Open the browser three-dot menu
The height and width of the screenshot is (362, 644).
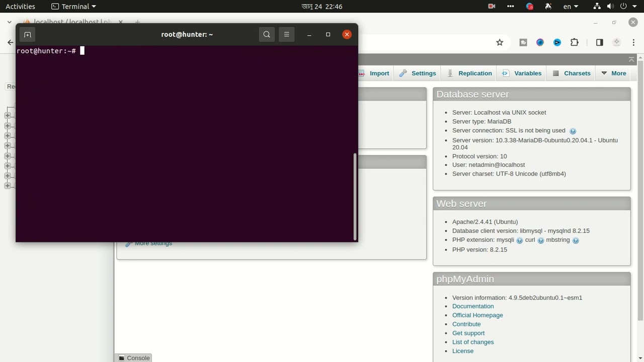click(634, 43)
